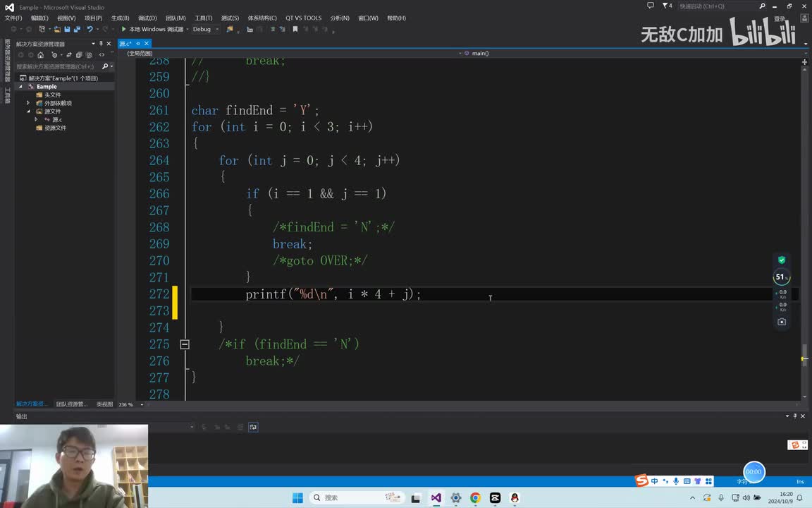
Task: Click the feedback speech bubble icon
Action: [651, 6]
